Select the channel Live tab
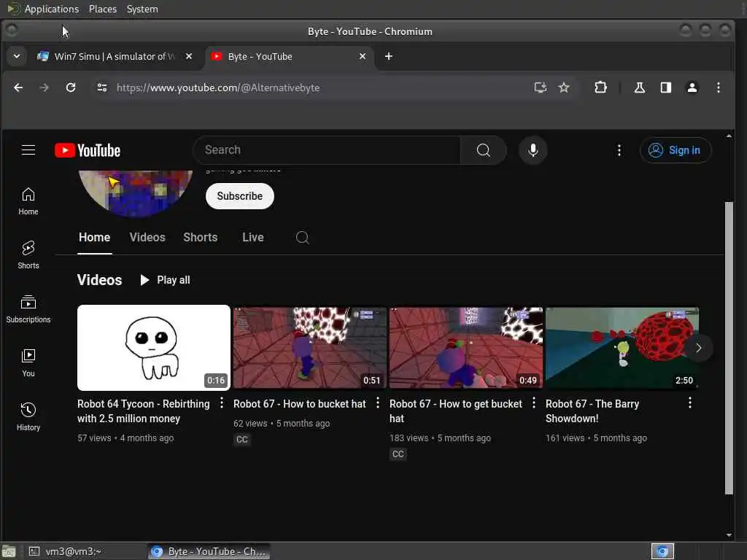This screenshot has width=747, height=560. pos(253,237)
